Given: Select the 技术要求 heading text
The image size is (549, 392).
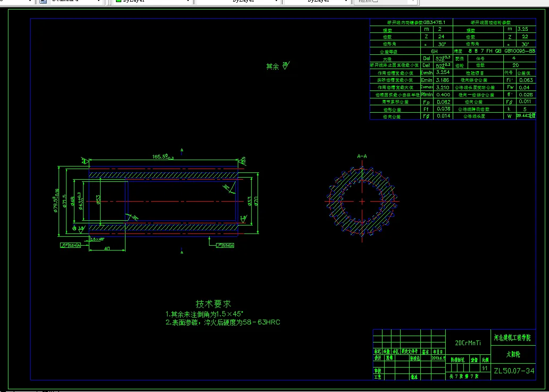Looking at the screenshot, I should [x=213, y=304].
